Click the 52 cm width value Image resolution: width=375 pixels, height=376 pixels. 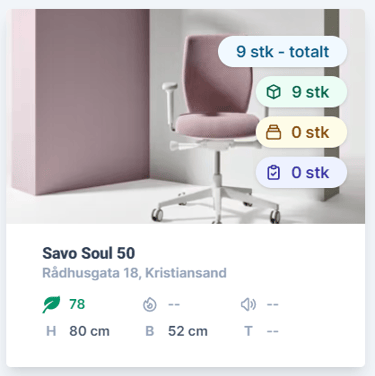pyautogui.click(x=188, y=331)
